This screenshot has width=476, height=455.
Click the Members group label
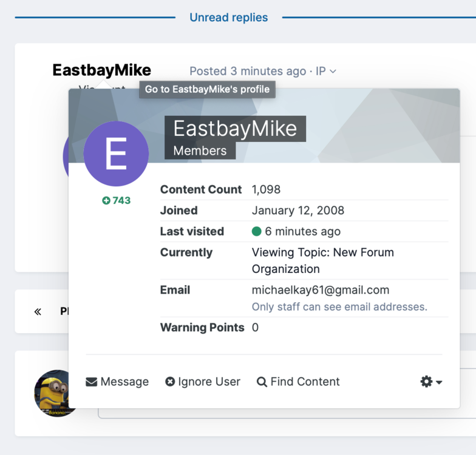coord(200,151)
